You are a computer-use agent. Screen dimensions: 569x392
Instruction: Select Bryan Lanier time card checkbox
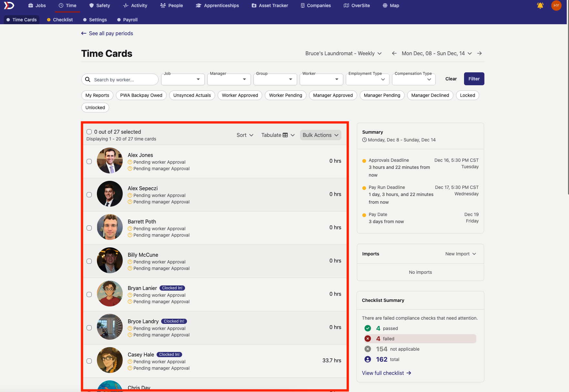pyautogui.click(x=89, y=294)
